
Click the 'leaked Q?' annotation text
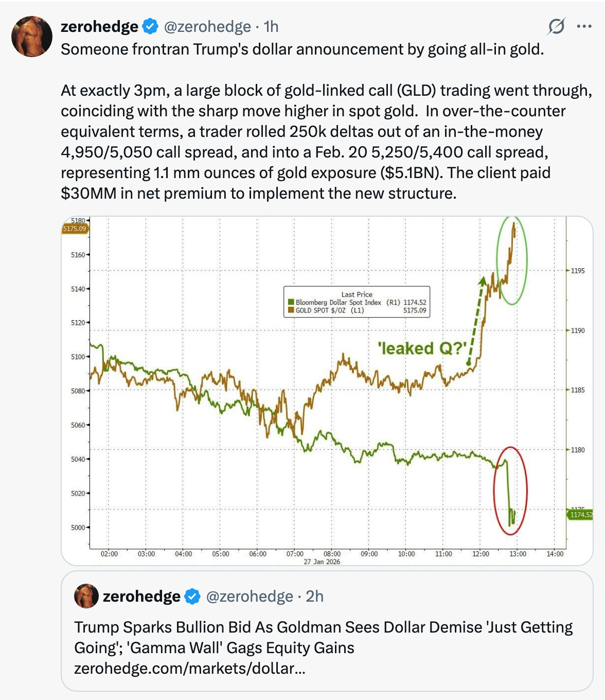tap(422, 348)
